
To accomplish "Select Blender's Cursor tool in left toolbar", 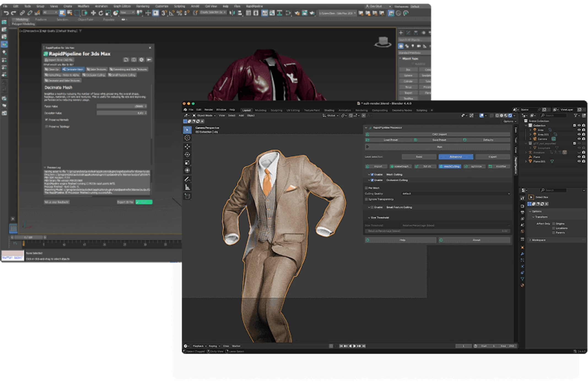I will coord(187,138).
